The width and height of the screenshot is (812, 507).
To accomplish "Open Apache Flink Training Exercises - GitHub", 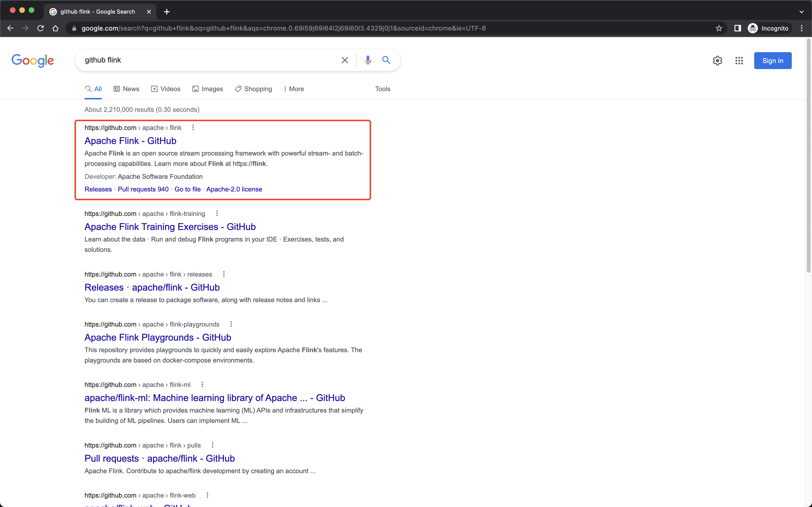I will point(170,227).
